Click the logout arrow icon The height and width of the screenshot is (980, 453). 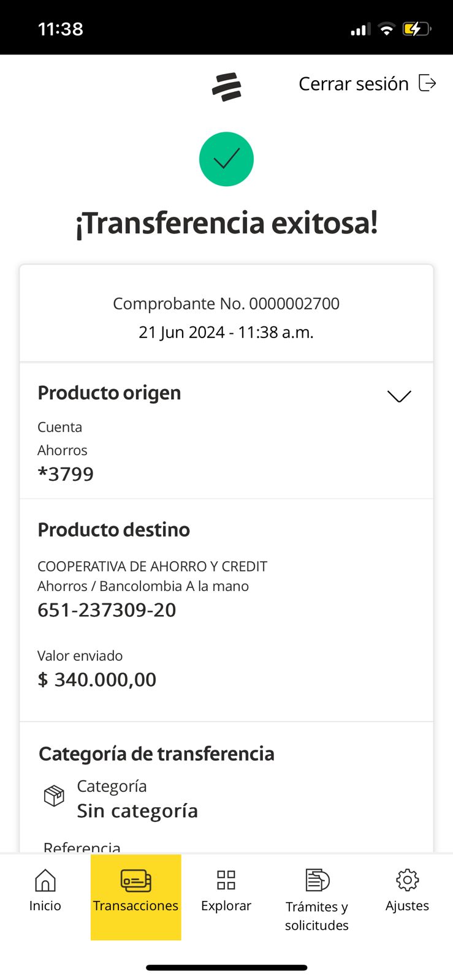427,83
